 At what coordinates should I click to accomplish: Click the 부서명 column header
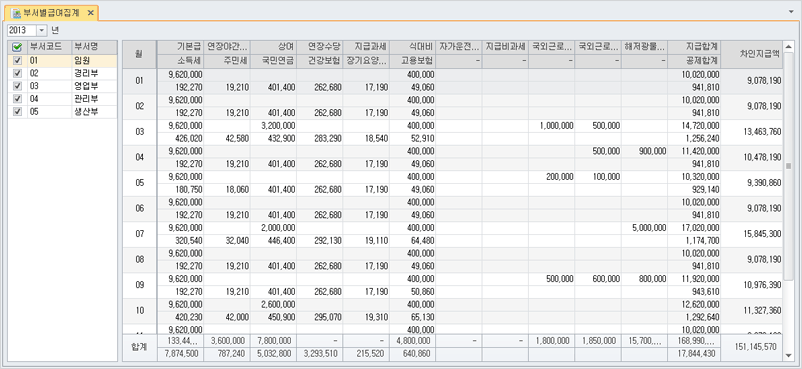click(x=94, y=47)
